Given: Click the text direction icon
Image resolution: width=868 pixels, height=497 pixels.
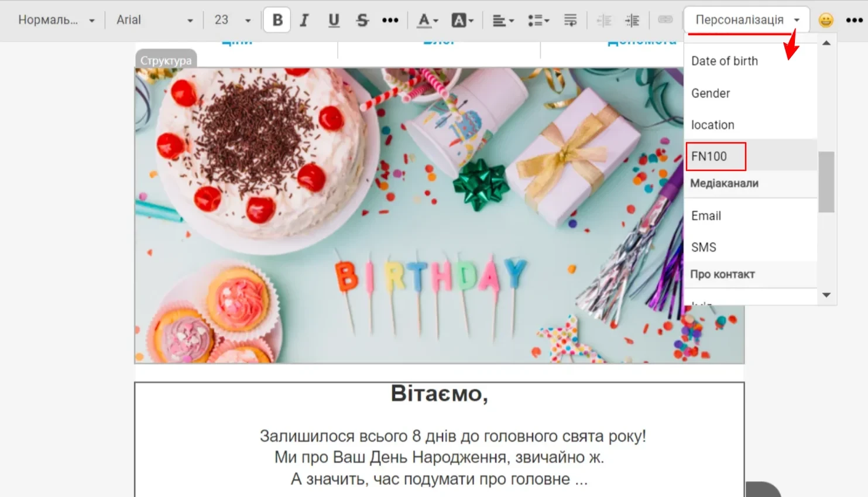Looking at the screenshot, I should pos(570,20).
